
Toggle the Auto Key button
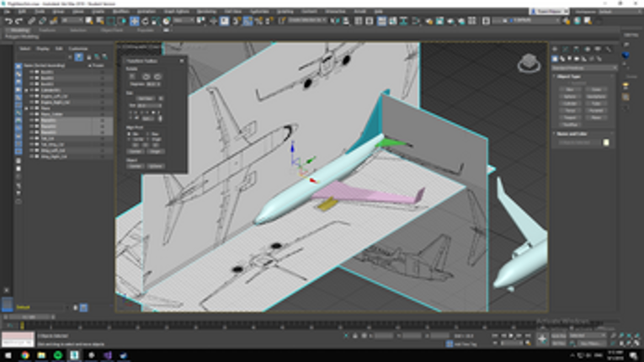point(558,336)
